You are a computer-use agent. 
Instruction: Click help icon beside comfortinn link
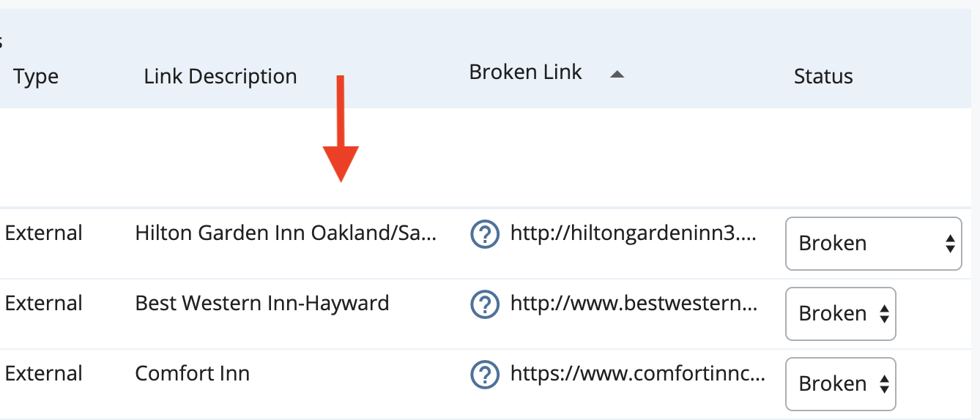pyautogui.click(x=483, y=375)
